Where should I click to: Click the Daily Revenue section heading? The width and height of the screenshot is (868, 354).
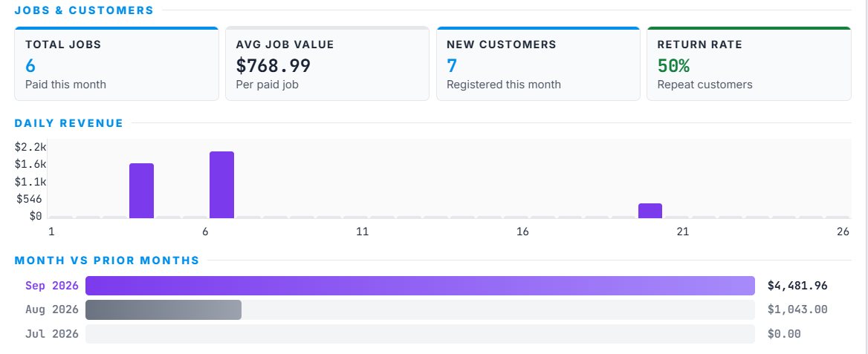click(69, 123)
